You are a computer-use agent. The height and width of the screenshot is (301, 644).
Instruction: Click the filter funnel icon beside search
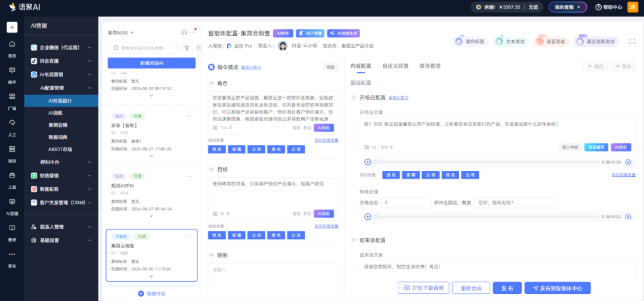pos(186,48)
